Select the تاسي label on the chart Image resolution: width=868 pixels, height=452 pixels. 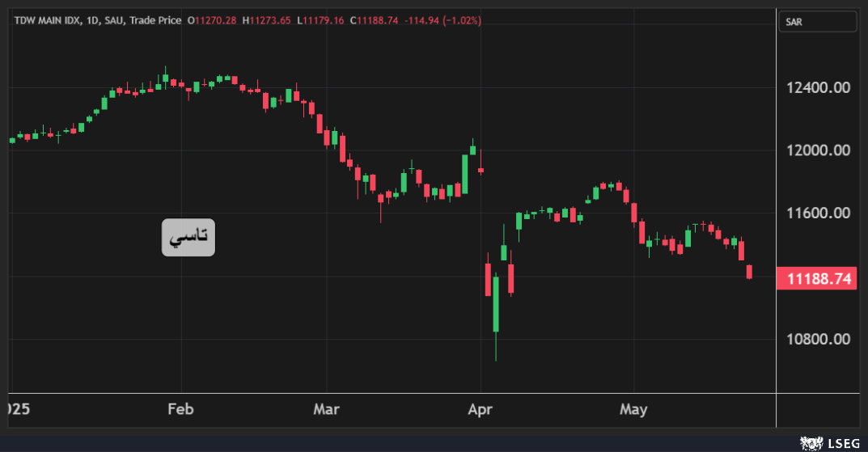click(x=188, y=237)
